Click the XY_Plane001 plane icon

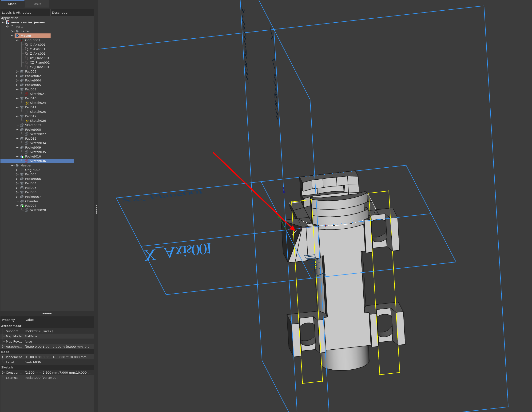[x=27, y=58]
